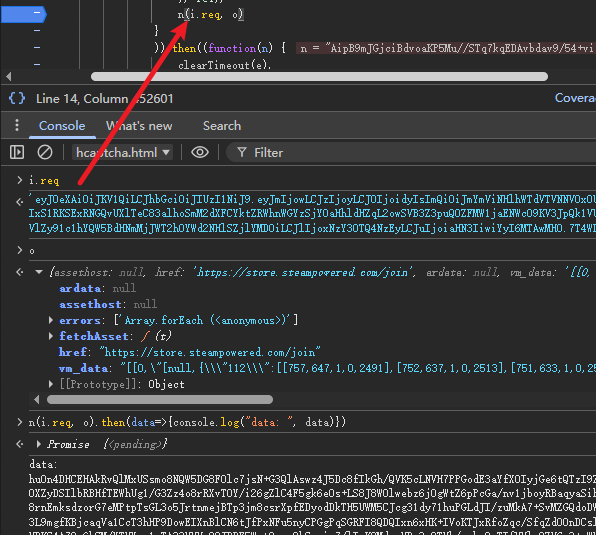Expand the fetchAsset function entry
Screen dimensions: 596x535
(51, 336)
